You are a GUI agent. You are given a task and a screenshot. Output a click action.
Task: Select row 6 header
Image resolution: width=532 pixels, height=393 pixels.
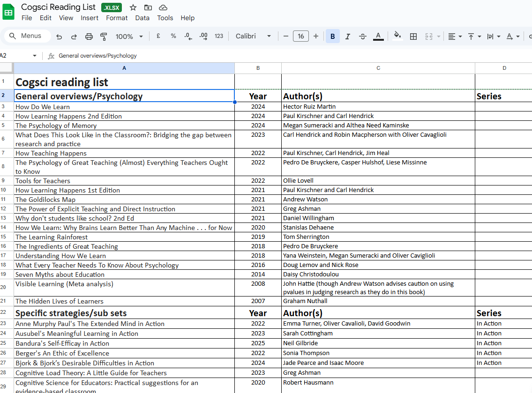tap(7, 139)
